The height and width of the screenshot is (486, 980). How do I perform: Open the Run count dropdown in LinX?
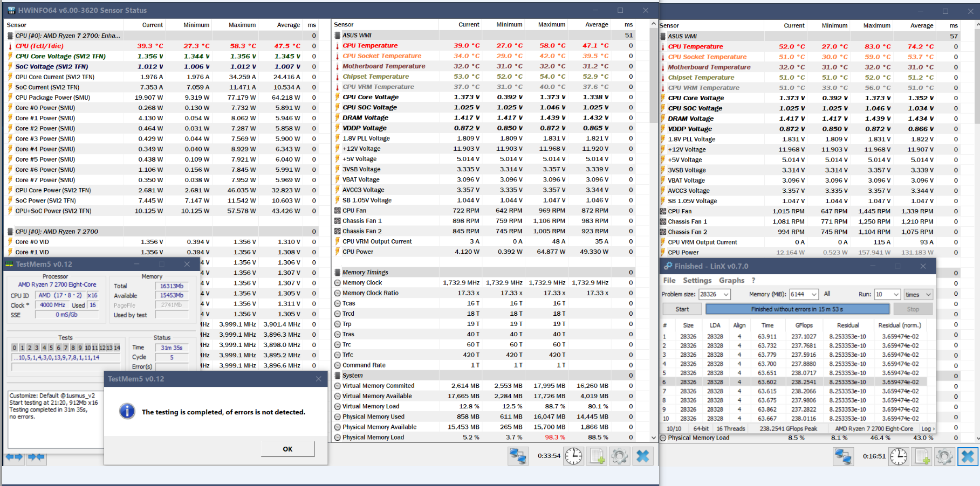point(896,294)
